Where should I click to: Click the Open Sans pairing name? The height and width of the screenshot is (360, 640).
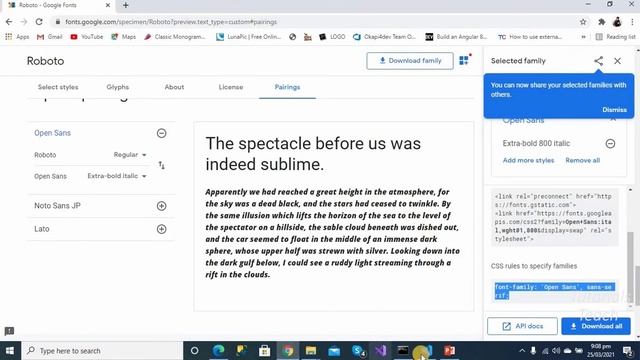(52, 133)
